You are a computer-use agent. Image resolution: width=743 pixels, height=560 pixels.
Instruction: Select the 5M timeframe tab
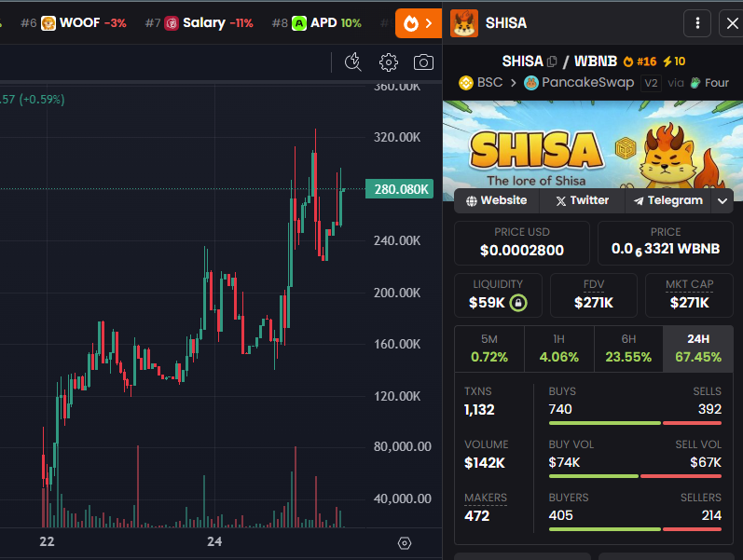point(489,348)
